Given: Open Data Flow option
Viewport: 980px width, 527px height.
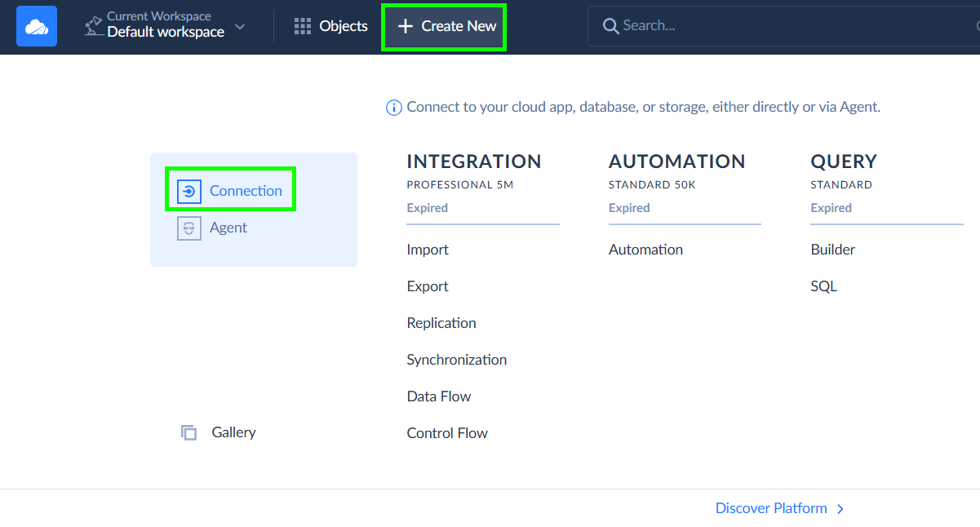Looking at the screenshot, I should tap(439, 396).
